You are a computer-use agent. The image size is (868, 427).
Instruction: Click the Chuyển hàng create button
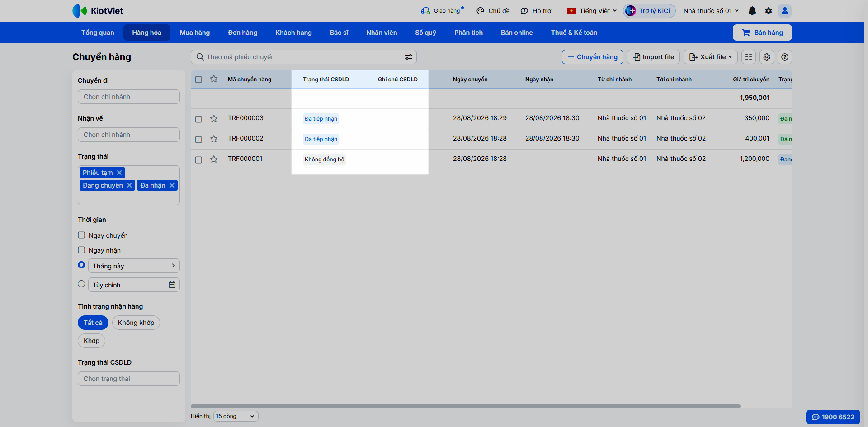coord(593,57)
